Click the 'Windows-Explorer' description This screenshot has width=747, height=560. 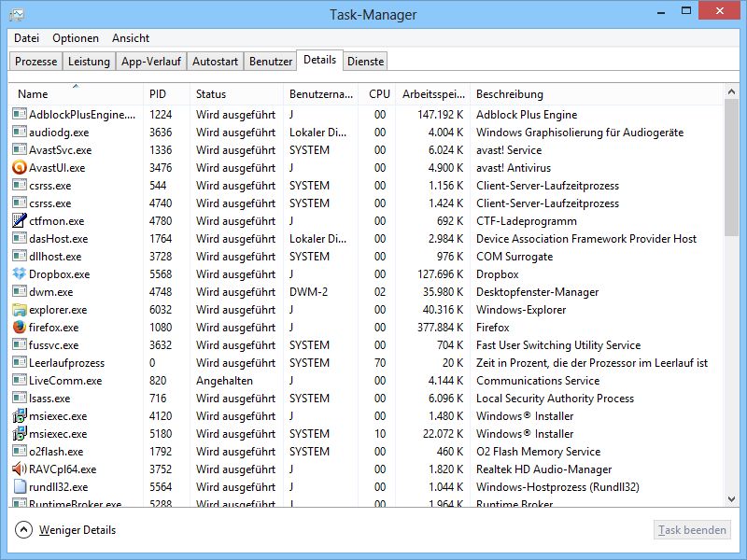click(521, 310)
